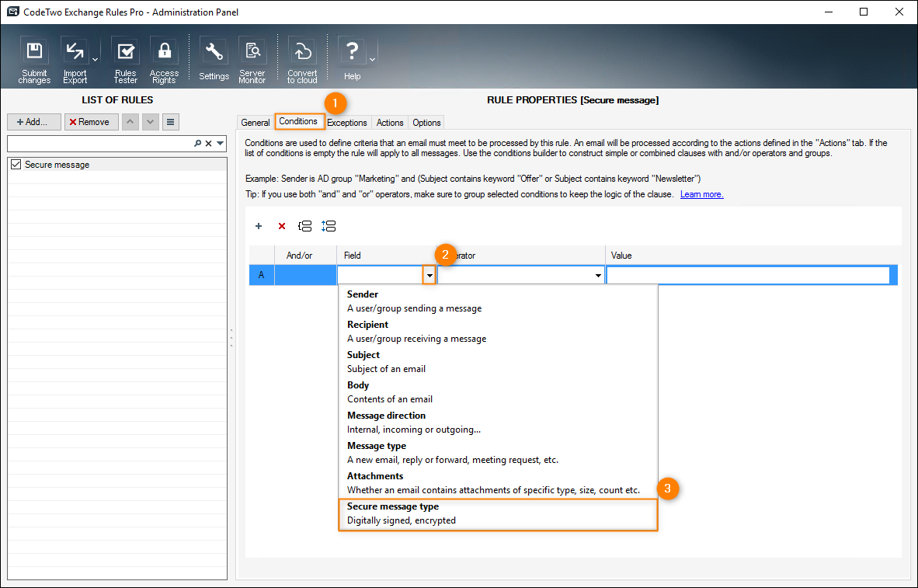
Task: Open the rules list menu button
Action: click(x=170, y=122)
